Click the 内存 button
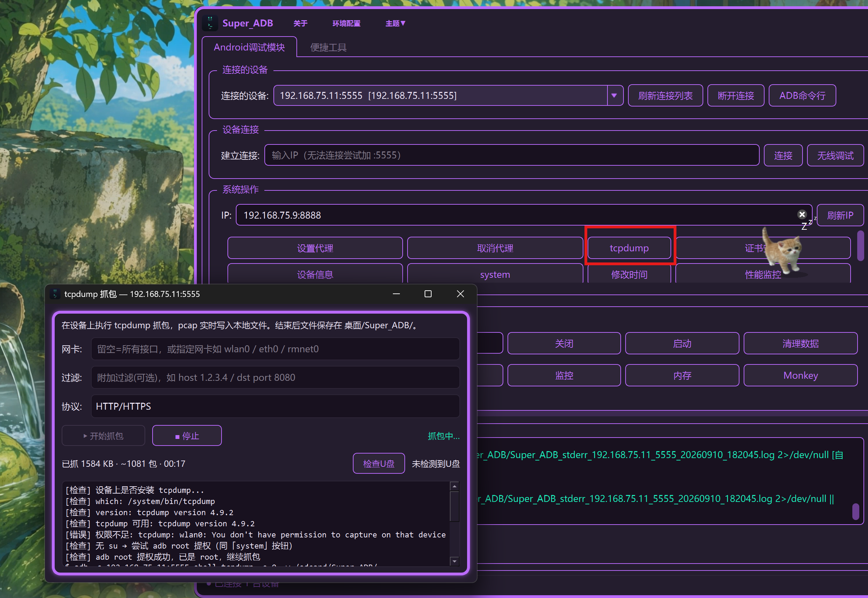This screenshot has height=598, width=868. [682, 375]
